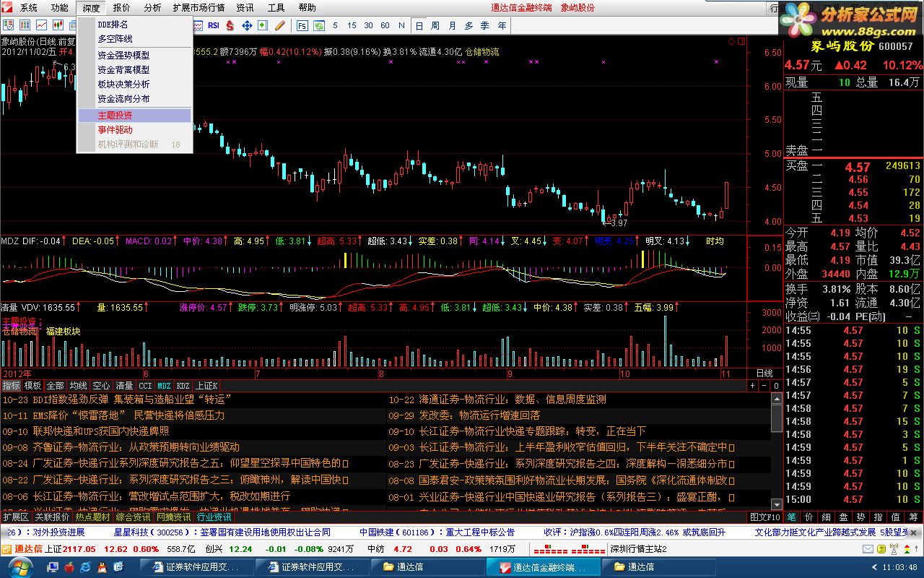This screenshot has height=578, width=924.
Task: Click the table grid toolbar icon
Action: click(25, 25)
